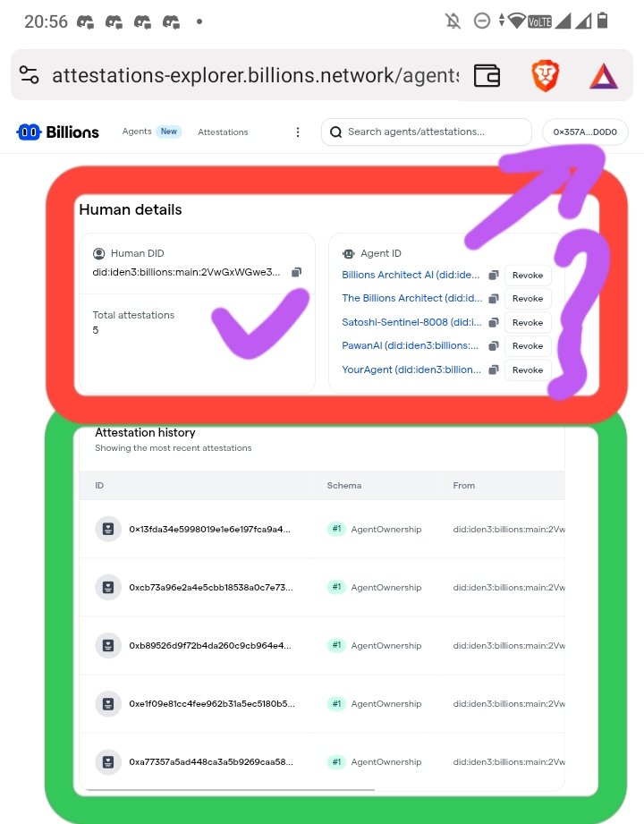Click attestation icon for 0xcb73a96e row
The height and width of the screenshot is (824, 644).
108,587
